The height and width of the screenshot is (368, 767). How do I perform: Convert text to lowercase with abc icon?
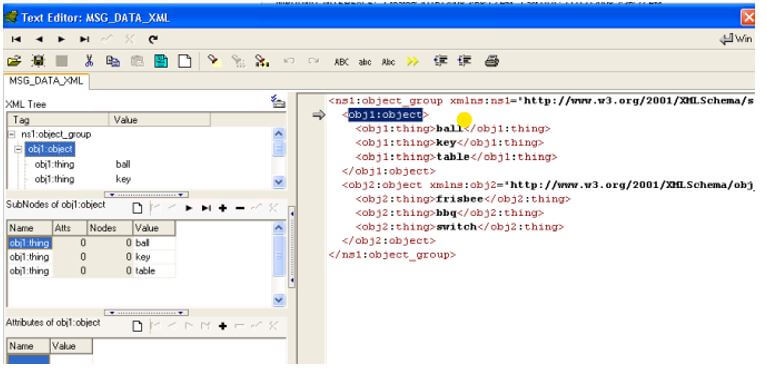click(365, 62)
